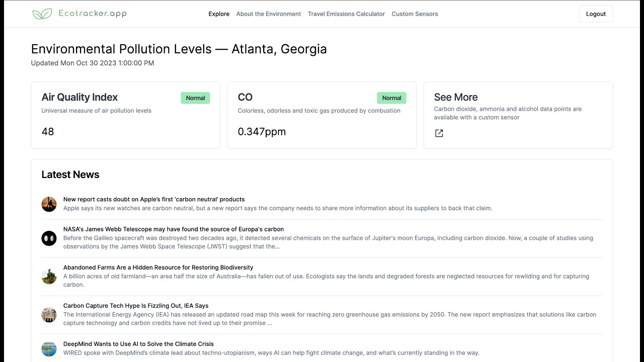
Task: Go to the Explore tab
Action: point(219,14)
